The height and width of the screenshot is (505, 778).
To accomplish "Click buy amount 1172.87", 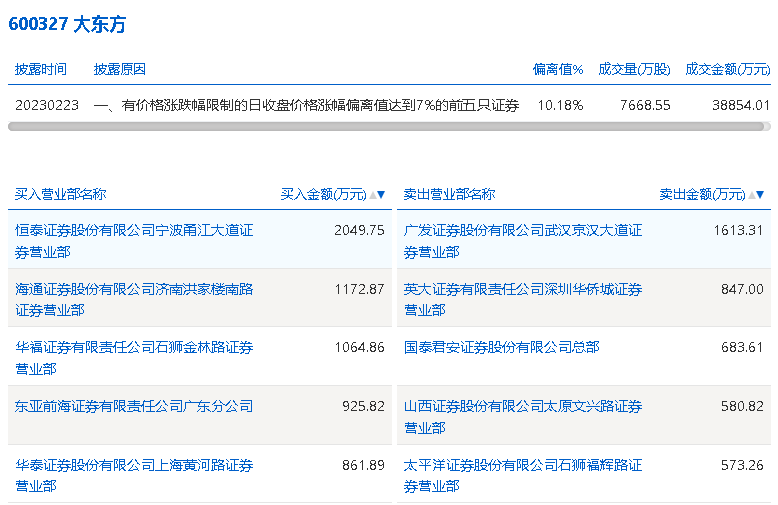I will point(359,289).
